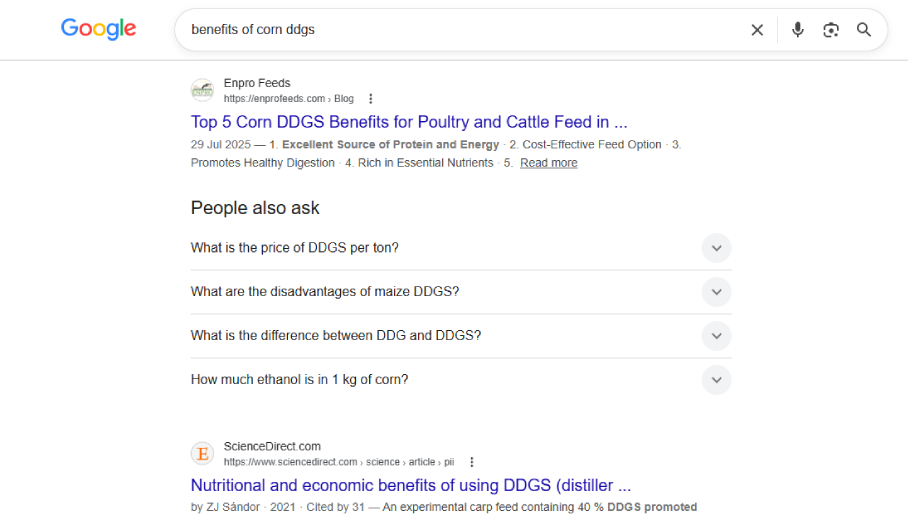Click the 'Read more' link

pyautogui.click(x=548, y=163)
